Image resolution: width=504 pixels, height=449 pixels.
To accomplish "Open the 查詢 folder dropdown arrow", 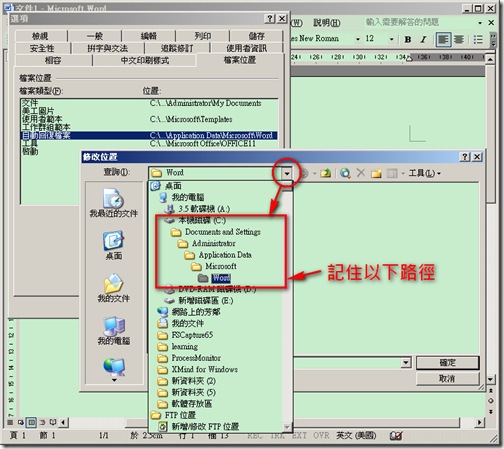I will coord(287,173).
